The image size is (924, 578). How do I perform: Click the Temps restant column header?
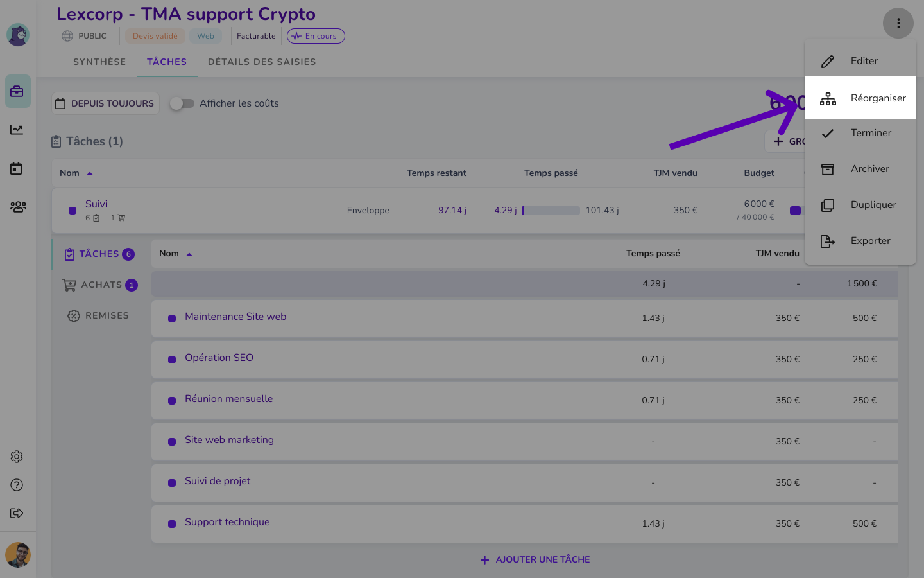pyautogui.click(x=436, y=173)
